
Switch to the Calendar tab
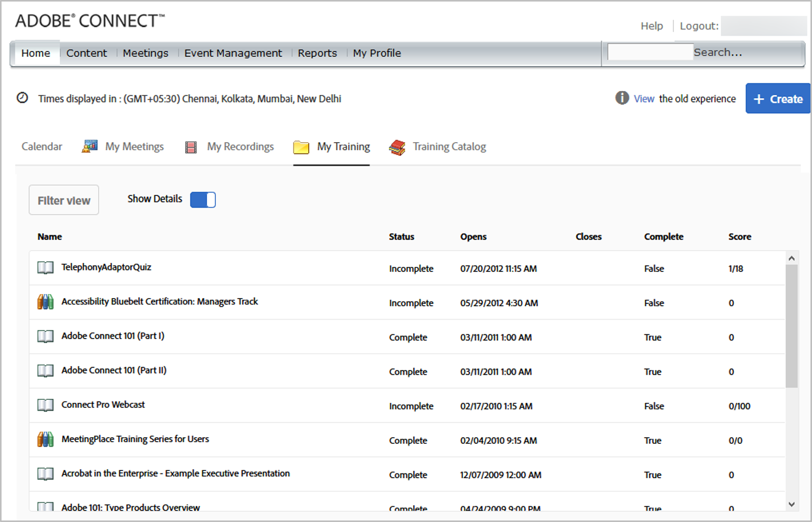tap(42, 147)
